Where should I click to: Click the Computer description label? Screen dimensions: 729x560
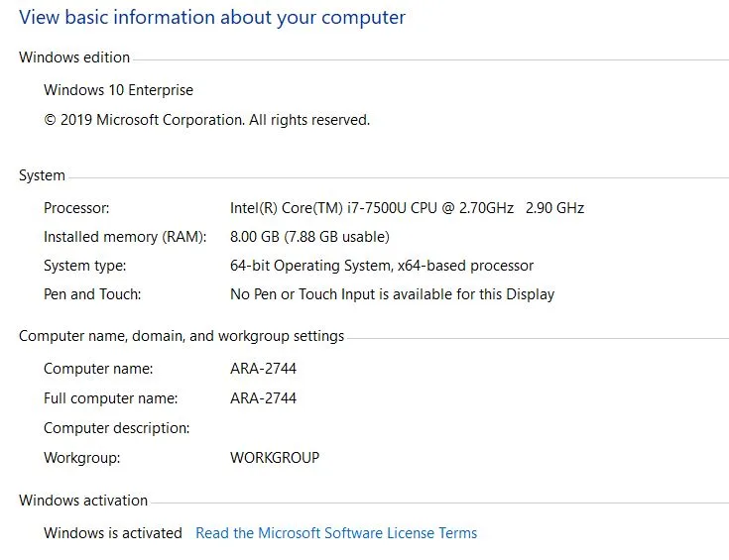click(x=117, y=428)
